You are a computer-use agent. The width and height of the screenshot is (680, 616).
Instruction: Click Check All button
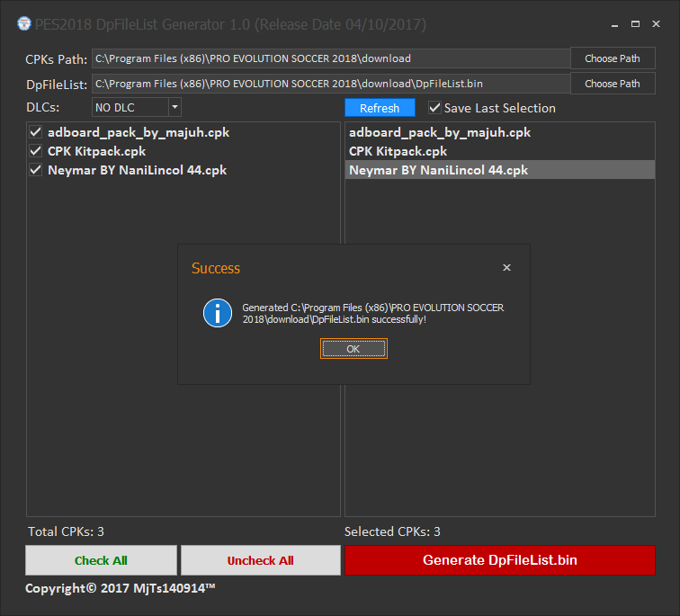coord(101,560)
